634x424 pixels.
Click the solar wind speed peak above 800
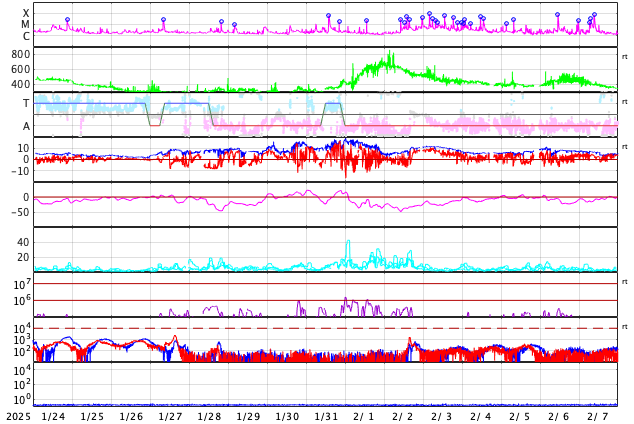(389, 53)
